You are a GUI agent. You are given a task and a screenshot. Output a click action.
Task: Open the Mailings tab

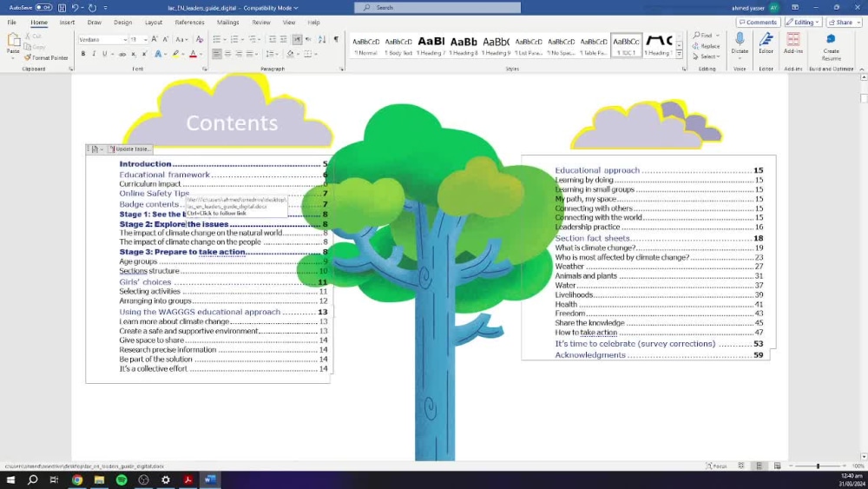(228, 23)
